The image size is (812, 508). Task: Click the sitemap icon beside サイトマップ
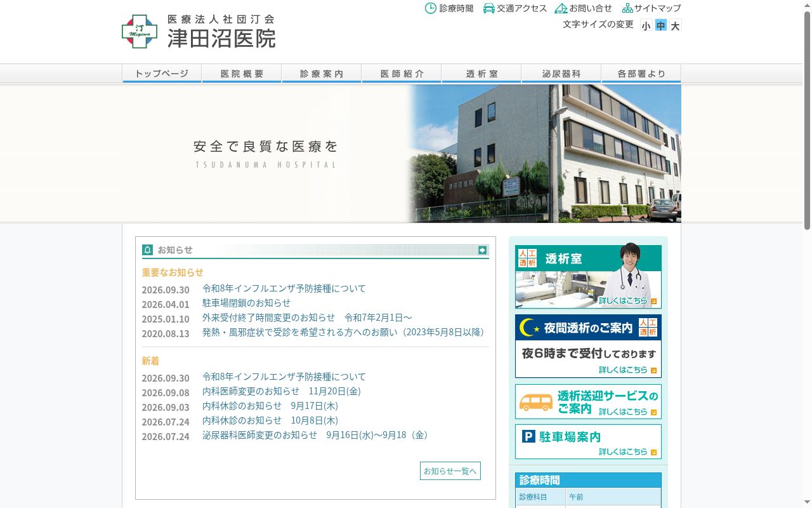(x=627, y=8)
